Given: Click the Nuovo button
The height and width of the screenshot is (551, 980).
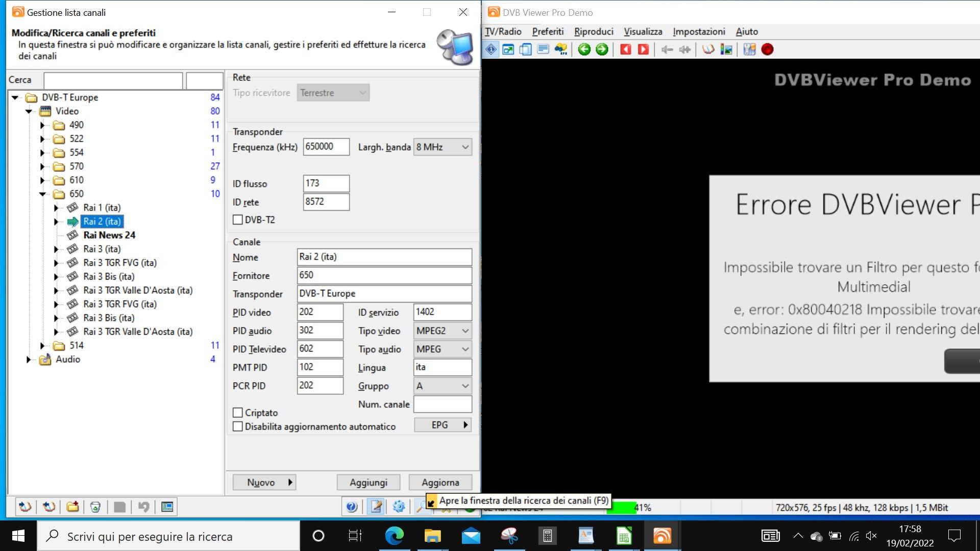Looking at the screenshot, I should tap(264, 482).
